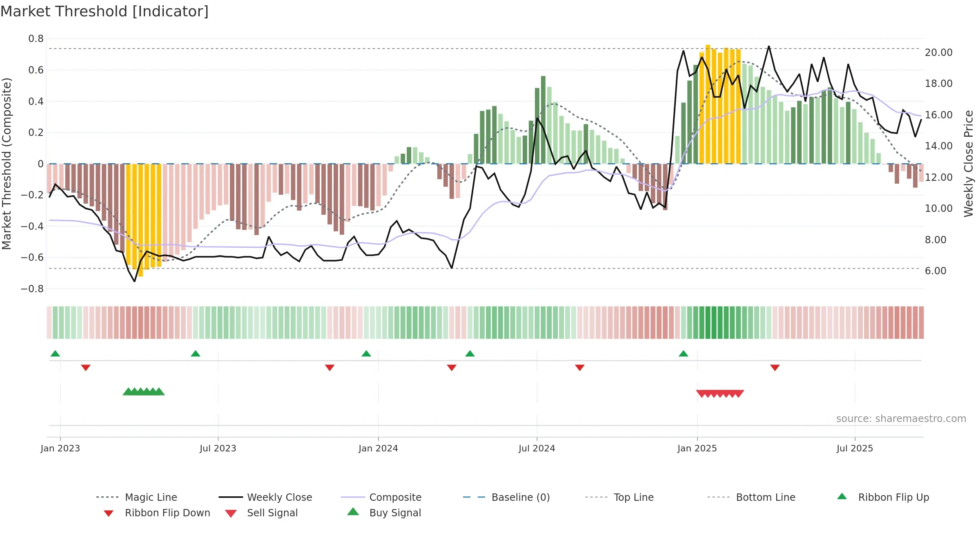Click the Market Threshold (Composite) axis title
The height and width of the screenshot is (551, 980).
(x=7, y=164)
